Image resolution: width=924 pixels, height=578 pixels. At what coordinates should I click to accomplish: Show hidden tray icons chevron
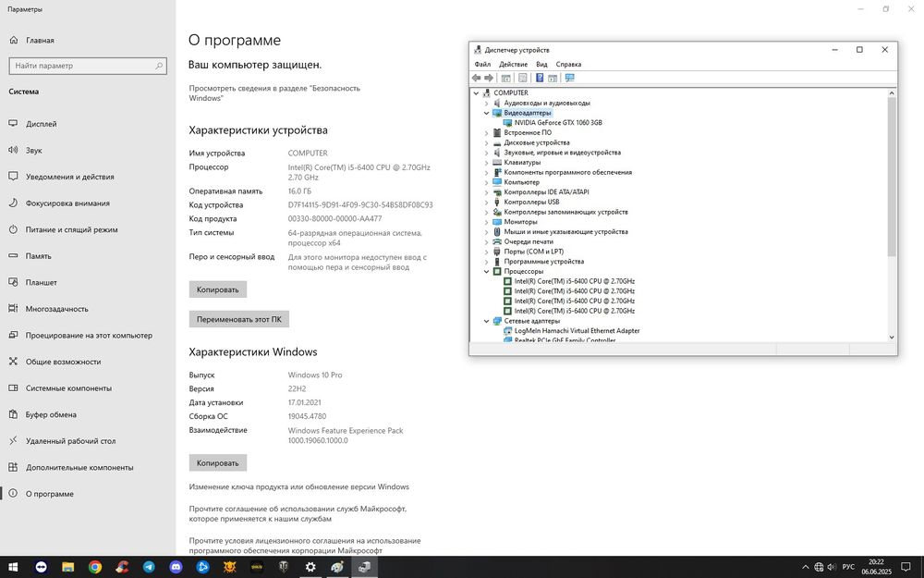point(805,567)
